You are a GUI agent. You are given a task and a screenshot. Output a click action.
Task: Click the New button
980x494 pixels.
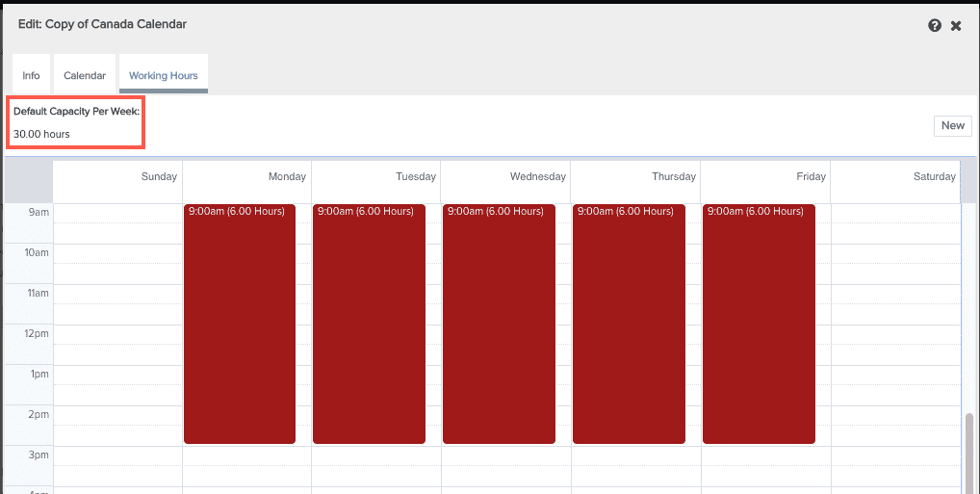[952, 126]
